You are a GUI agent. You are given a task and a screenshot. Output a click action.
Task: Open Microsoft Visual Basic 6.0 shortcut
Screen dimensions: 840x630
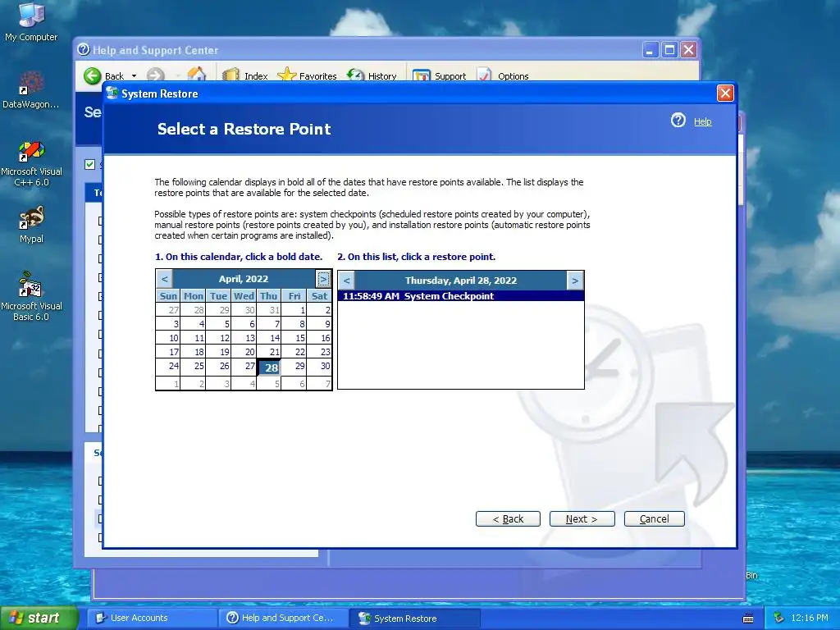(x=31, y=296)
